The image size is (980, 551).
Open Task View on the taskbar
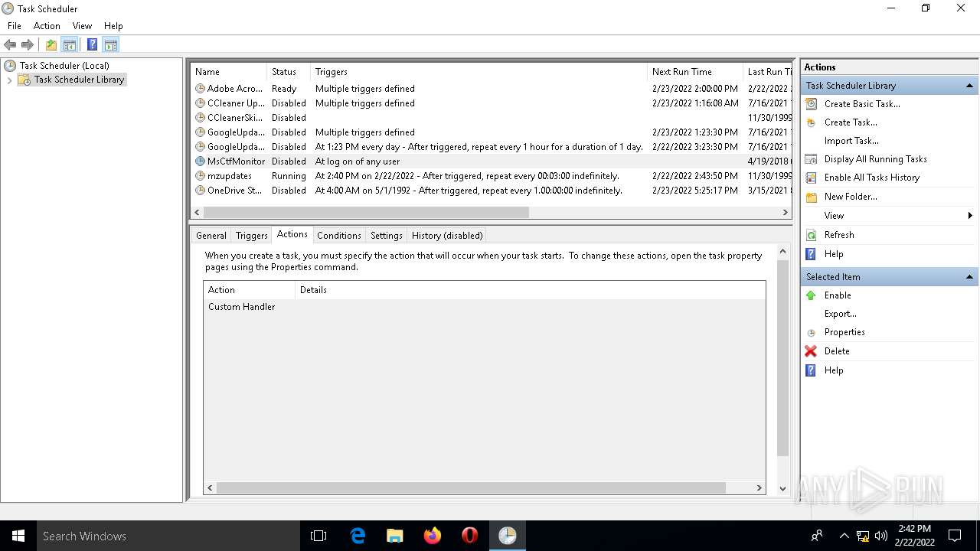coord(318,536)
